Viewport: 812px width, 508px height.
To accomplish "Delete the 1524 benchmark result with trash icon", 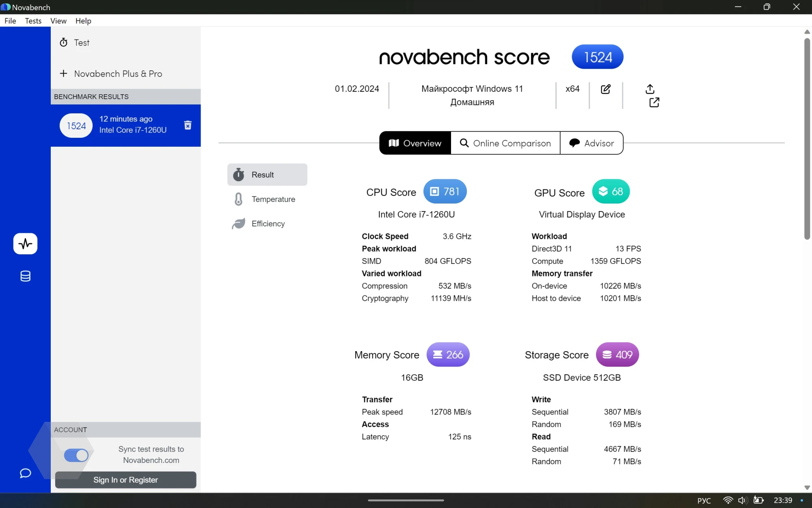I will pyautogui.click(x=188, y=125).
